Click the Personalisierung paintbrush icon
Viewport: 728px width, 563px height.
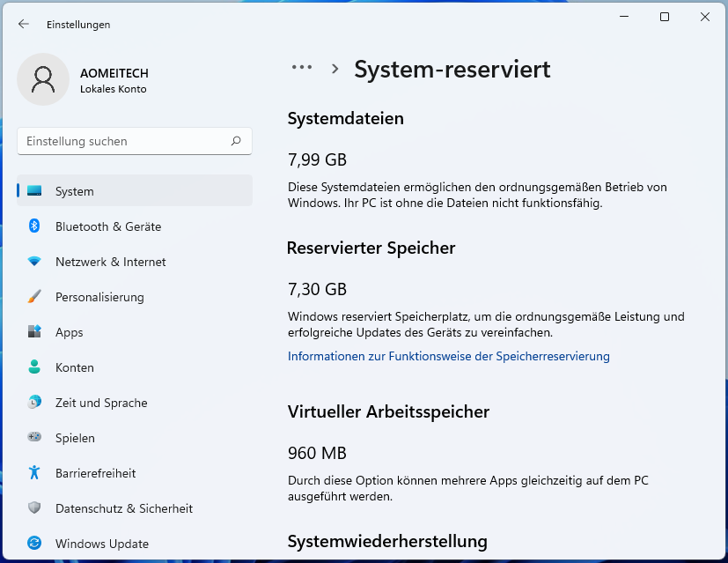[x=34, y=297]
